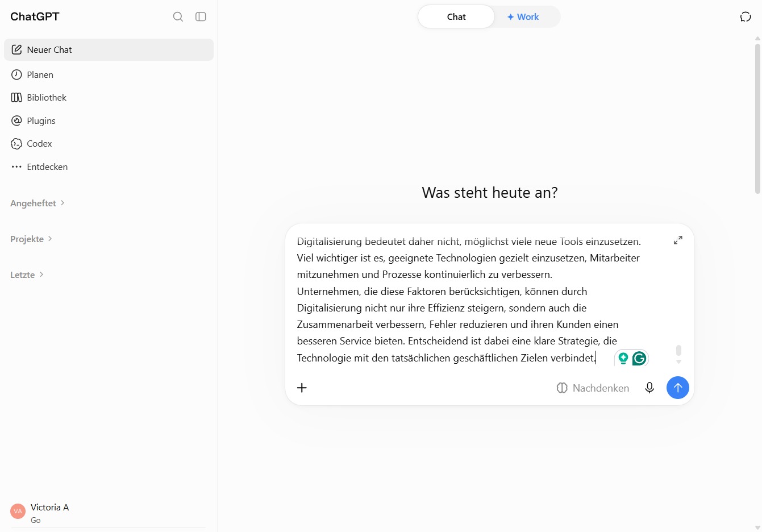Click the green Grammarly G icon
This screenshot has height=532, width=762.
[639, 359]
